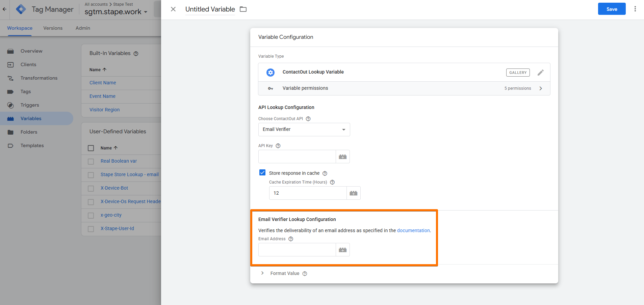Open the Visitor Region variable

(105, 110)
